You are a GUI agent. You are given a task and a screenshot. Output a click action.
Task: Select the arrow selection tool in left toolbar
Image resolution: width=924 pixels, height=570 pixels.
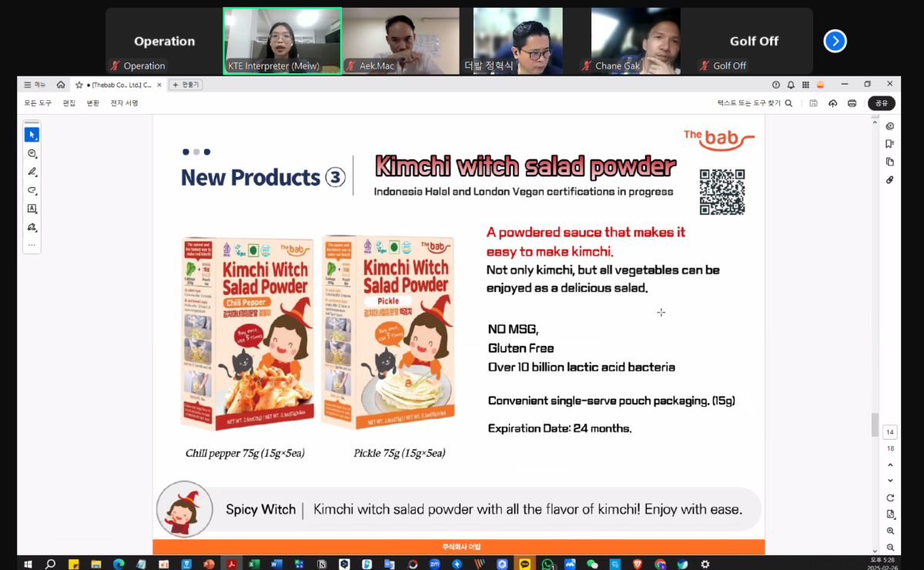pyautogui.click(x=32, y=135)
